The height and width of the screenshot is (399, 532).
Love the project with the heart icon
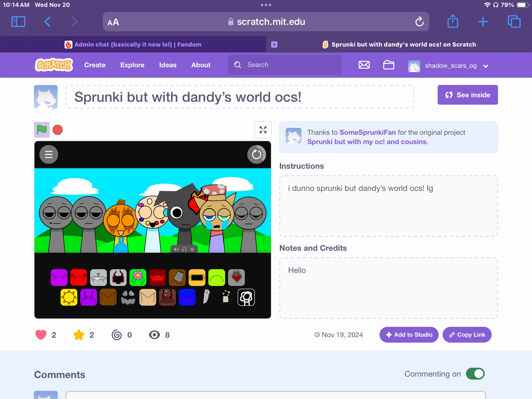(x=41, y=335)
